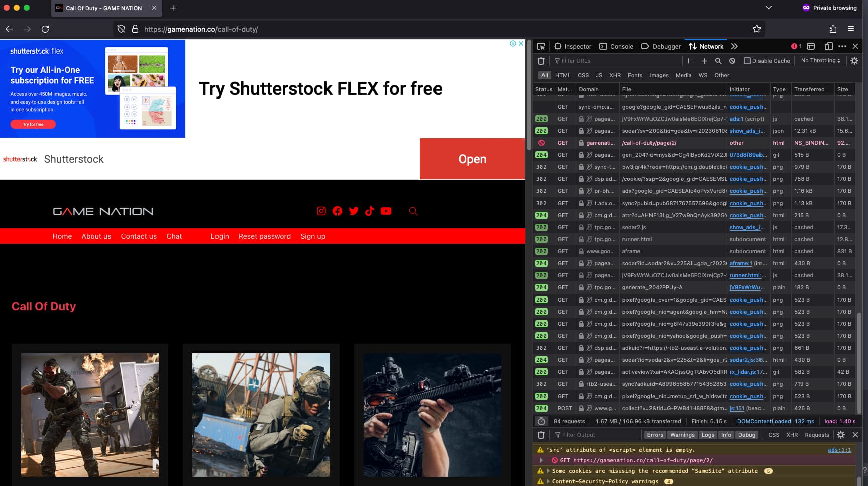Visit Game Nation YouTube channel
This screenshot has height=486, width=868.
coord(386,211)
